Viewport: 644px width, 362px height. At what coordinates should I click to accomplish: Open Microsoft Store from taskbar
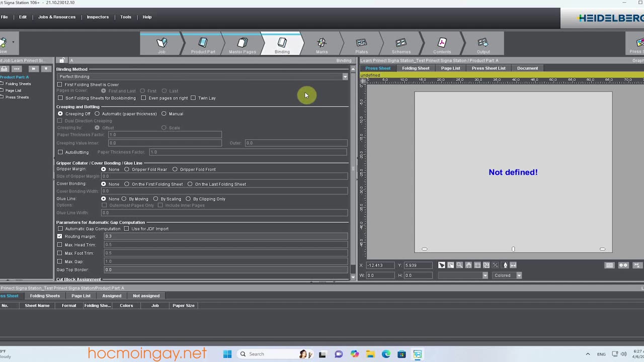point(401,354)
